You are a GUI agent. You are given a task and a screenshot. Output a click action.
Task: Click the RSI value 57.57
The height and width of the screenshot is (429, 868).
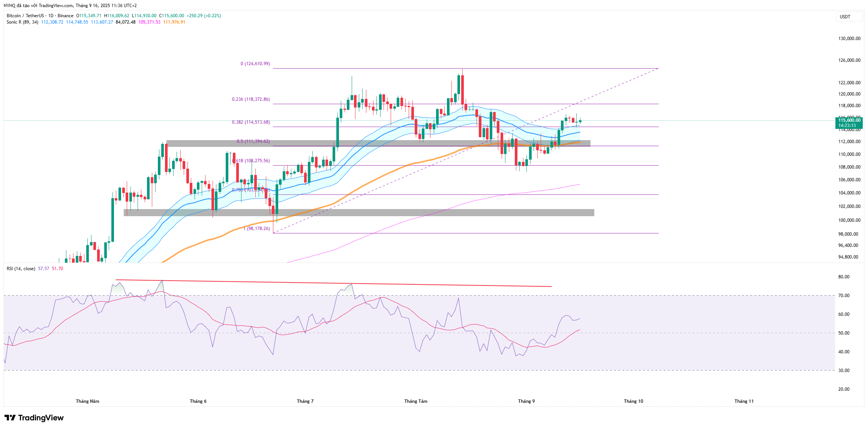point(43,269)
